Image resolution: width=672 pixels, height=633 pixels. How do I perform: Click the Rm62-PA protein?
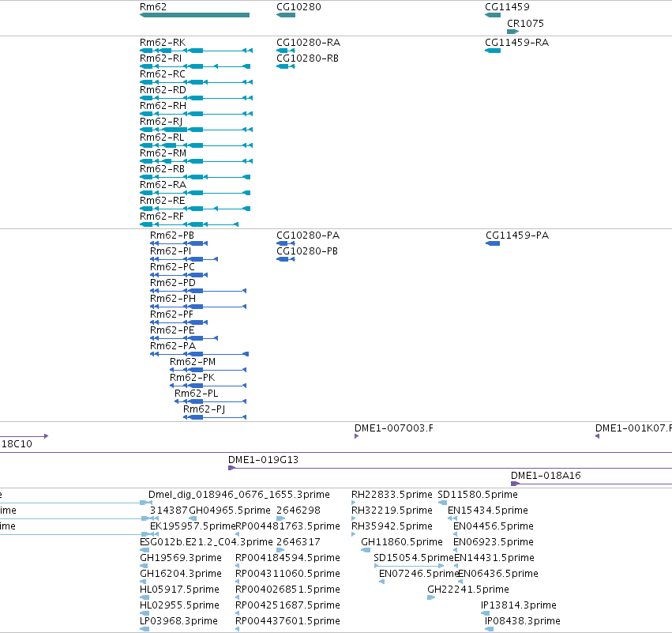[199, 354]
